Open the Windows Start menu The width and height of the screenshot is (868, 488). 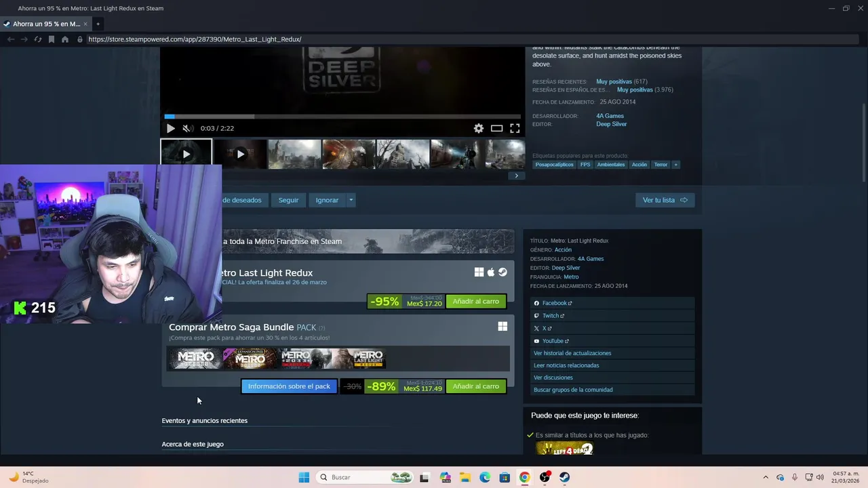(x=304, y=477)
